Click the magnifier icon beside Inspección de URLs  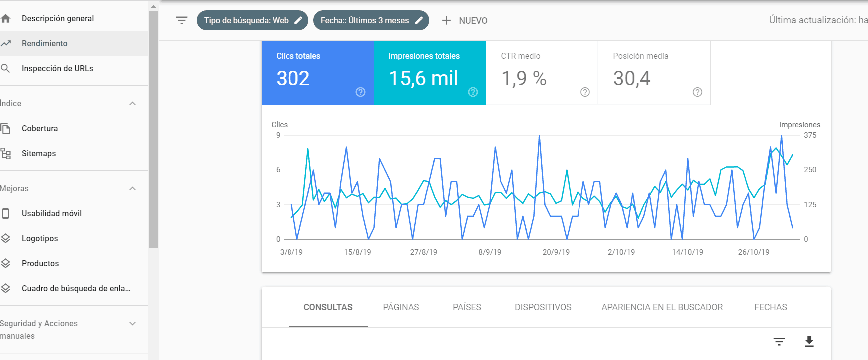tap(6, 68)
